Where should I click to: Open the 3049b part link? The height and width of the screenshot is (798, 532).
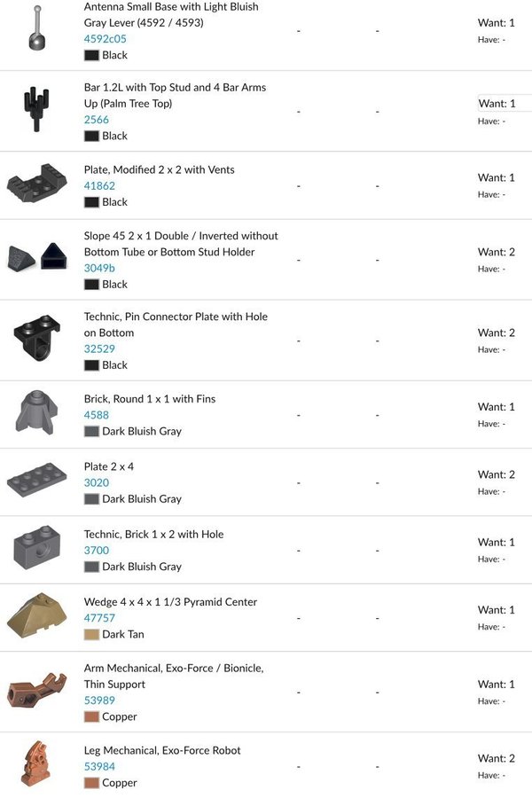click(99, 268)
